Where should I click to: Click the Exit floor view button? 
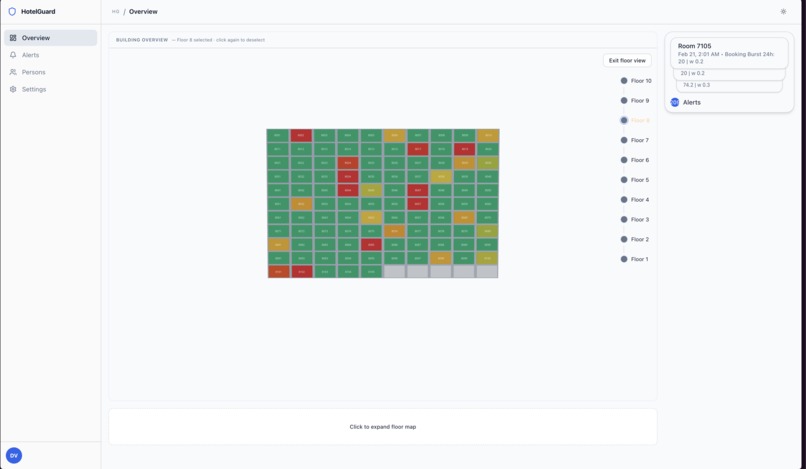[627, 61]
